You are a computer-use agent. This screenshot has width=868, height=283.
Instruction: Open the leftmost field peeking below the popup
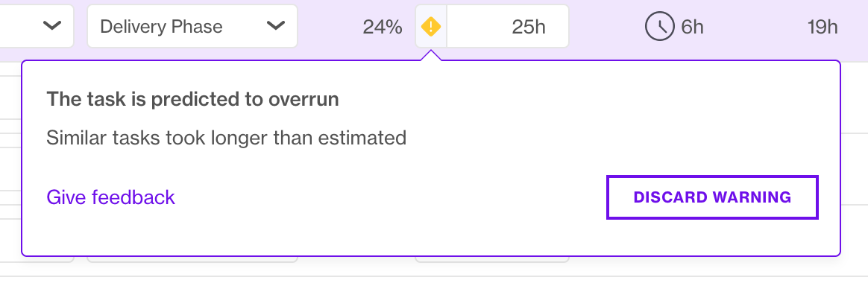click(37, 259)
